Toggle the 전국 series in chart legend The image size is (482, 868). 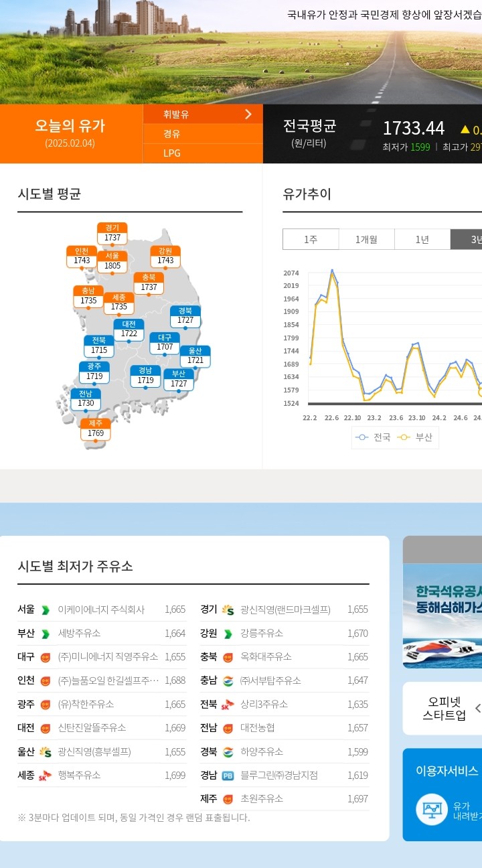tap(374, 437)
